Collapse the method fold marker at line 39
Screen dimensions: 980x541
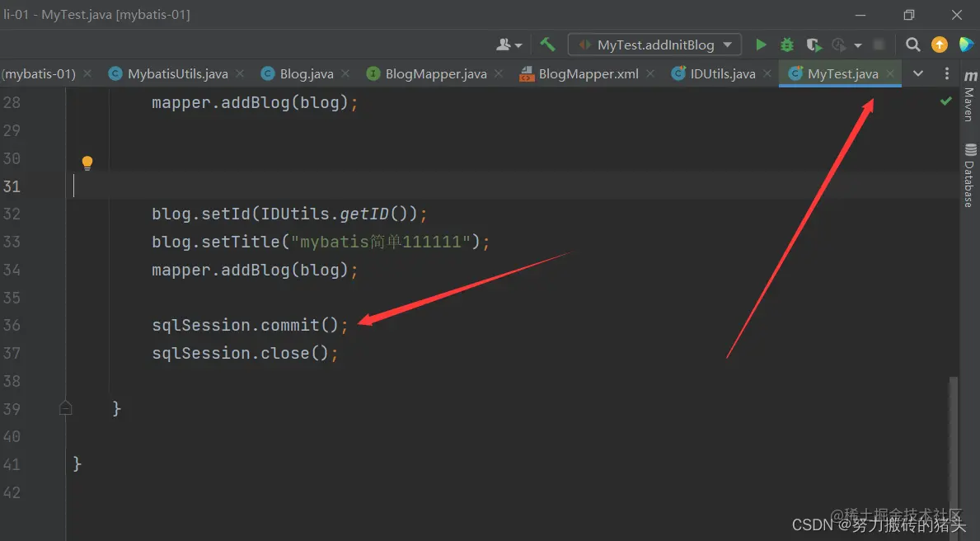tap(66, 408)
